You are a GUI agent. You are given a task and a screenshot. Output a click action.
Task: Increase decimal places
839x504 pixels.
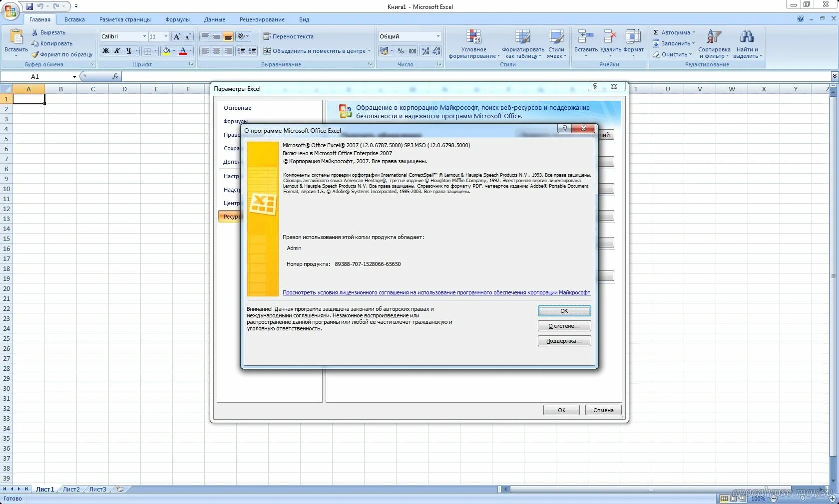point(425,51)
